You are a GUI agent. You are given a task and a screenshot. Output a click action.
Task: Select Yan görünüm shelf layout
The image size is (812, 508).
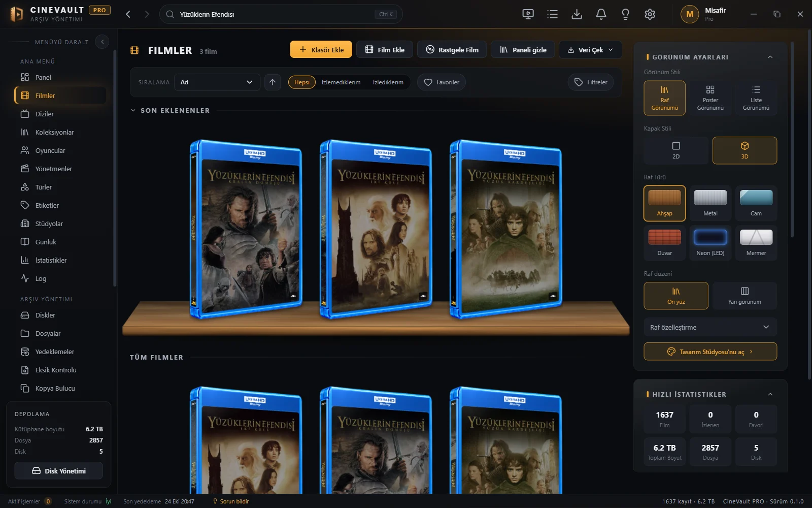click(745, 296)
